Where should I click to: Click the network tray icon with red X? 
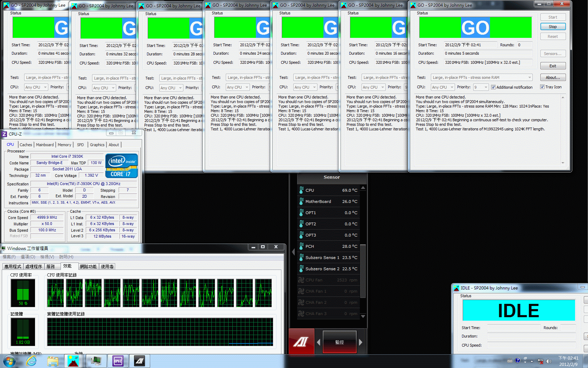540,361
